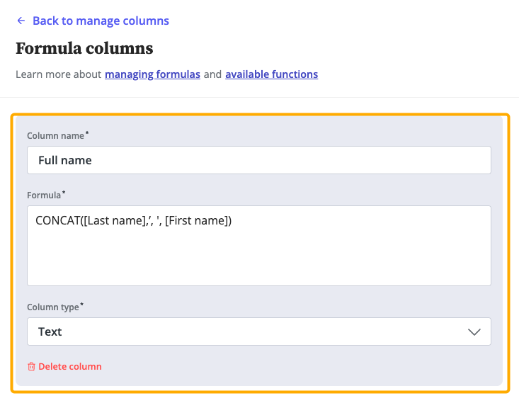
Task: Click the 'Column type' field label
Action: point(54,307)
